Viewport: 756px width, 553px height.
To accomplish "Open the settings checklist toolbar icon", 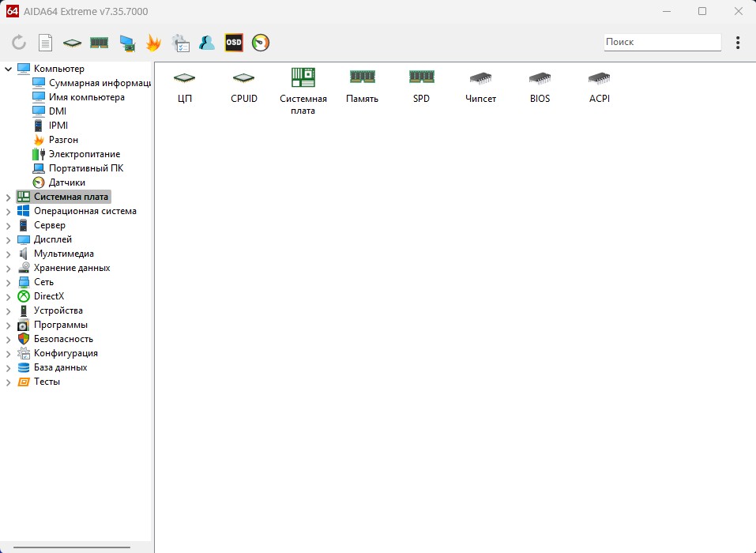I will pyautogui.click(x=181, y=43).
